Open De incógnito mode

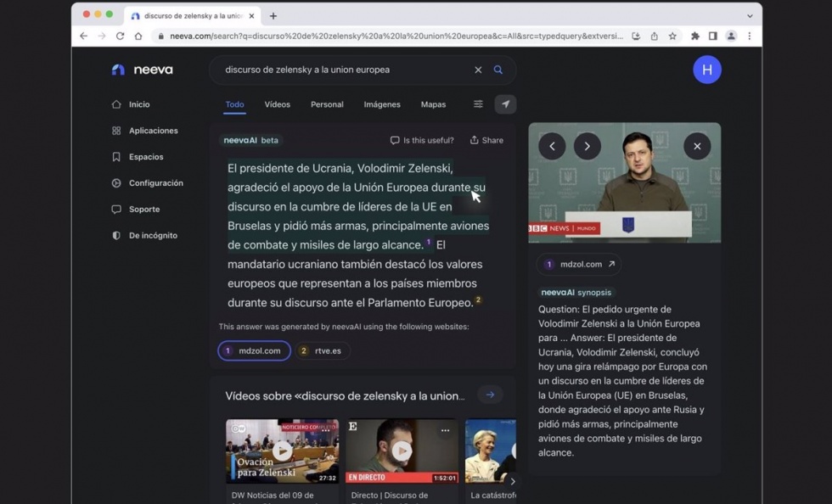153,235
